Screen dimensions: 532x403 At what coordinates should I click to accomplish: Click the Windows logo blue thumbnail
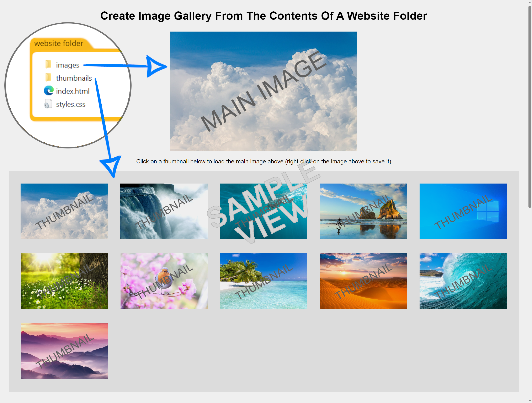coord(463,211)
